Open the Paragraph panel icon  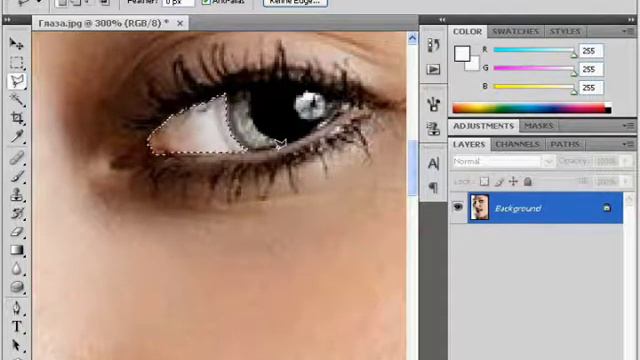coord(433,187)
